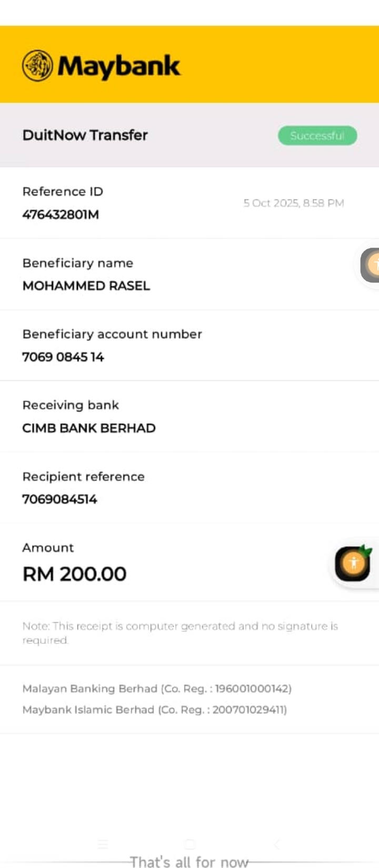Click the "That's all for now" footer text
Image resolution: width=379 pixels, height=868 pixels.
pos(189,862)
